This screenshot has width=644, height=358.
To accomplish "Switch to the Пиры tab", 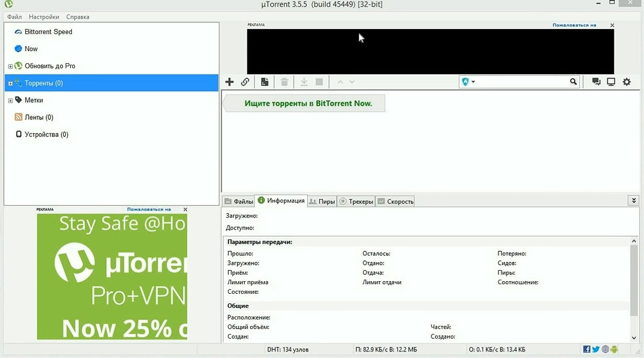I will pyautogui.click(x=322, y=201).
